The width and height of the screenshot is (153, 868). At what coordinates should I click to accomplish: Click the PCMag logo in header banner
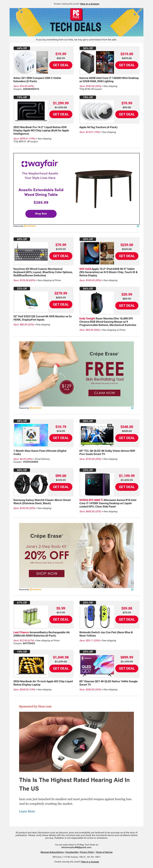pos(76,14)
